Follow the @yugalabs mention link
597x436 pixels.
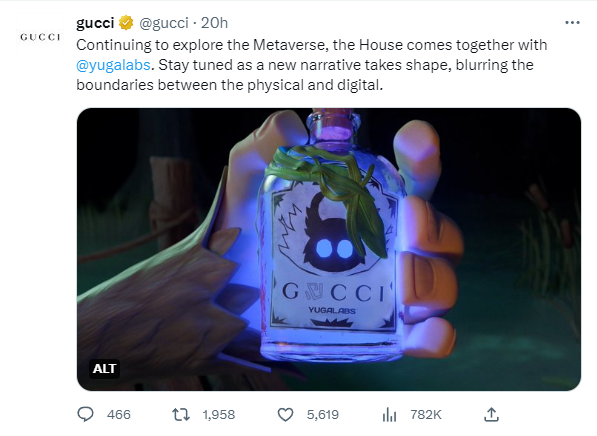[113, 65]
